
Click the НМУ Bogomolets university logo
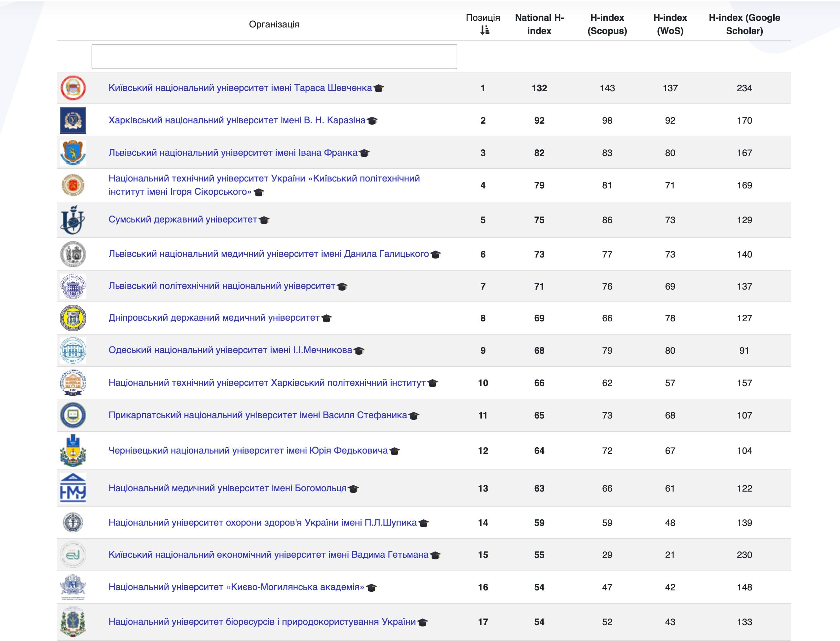click(73, 488)
